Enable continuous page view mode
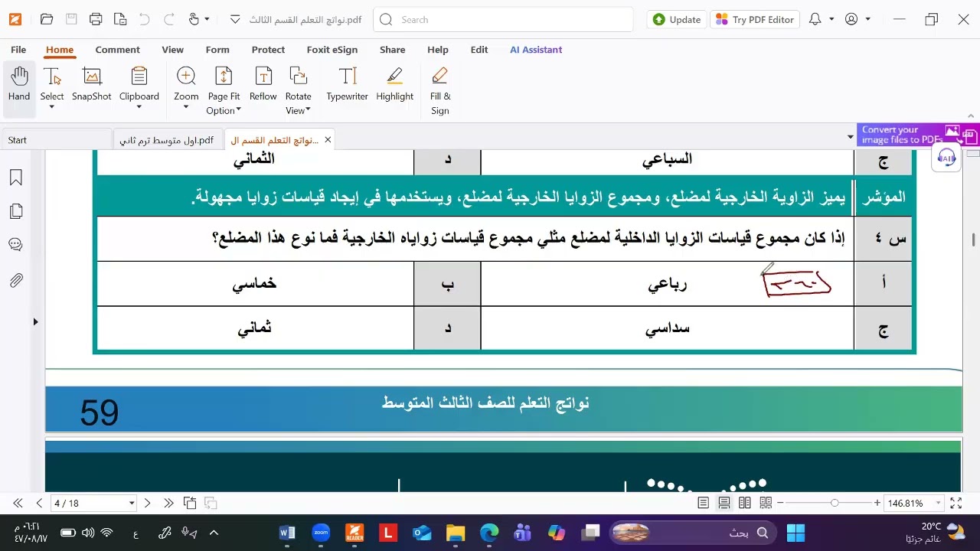The height and width of the screenshot is (551, 980). [724, 503]
